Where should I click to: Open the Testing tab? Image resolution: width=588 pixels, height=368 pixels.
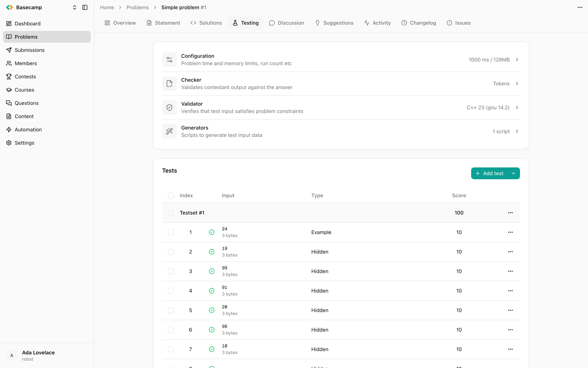coord(245,23)
